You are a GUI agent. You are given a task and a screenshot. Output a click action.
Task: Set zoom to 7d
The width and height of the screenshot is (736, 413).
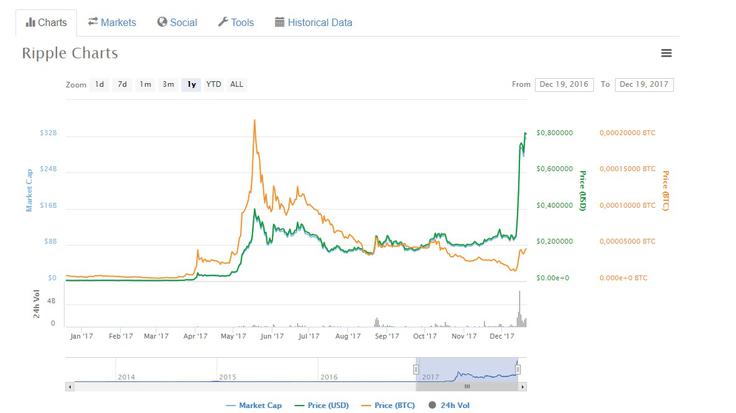point(122,84)
